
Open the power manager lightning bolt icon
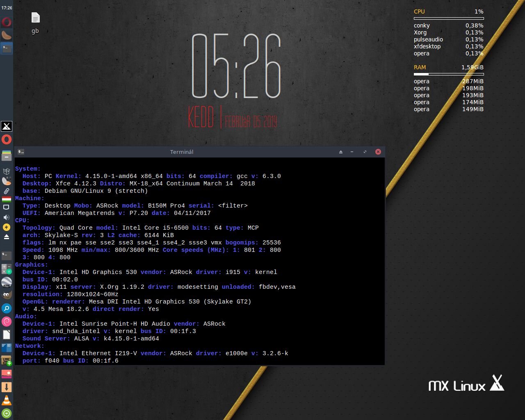(x=7, y=227)
